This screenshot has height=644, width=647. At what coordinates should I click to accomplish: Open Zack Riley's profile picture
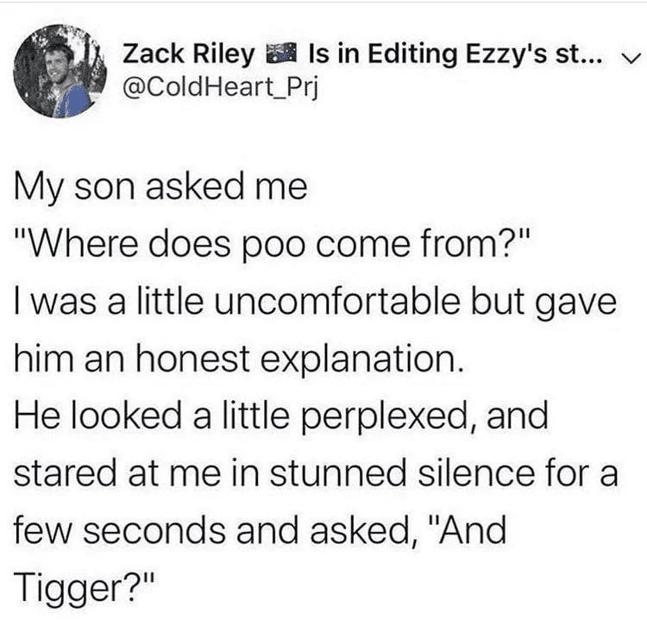click(60, 72)
